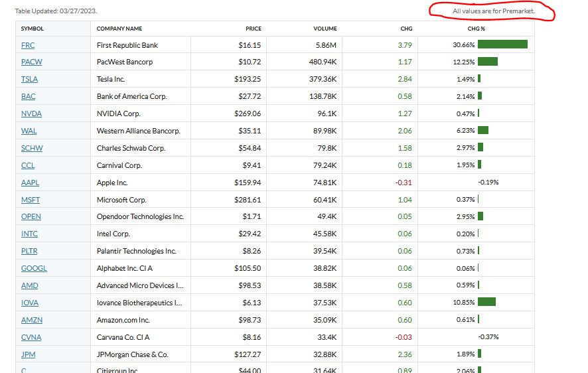Click First Republic Bank's green change bar
The width and height of the screenshot is (588, 373).
pos(502,44)
